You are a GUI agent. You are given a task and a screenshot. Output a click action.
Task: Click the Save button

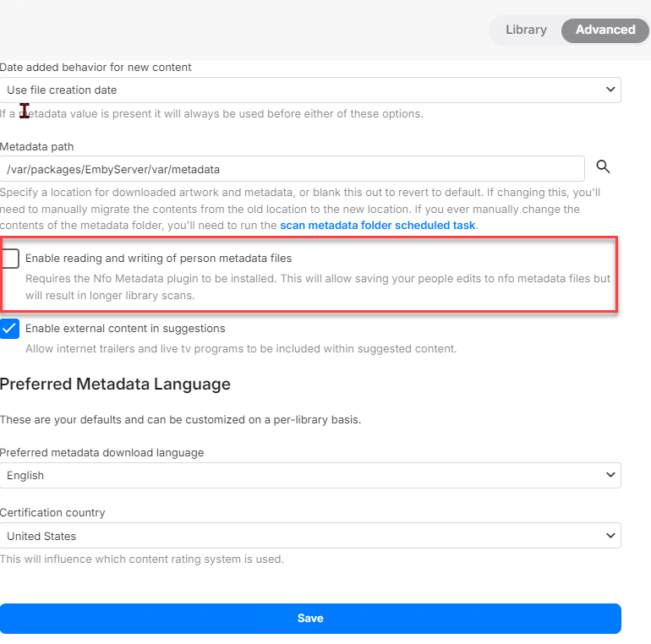click(310, 619)
